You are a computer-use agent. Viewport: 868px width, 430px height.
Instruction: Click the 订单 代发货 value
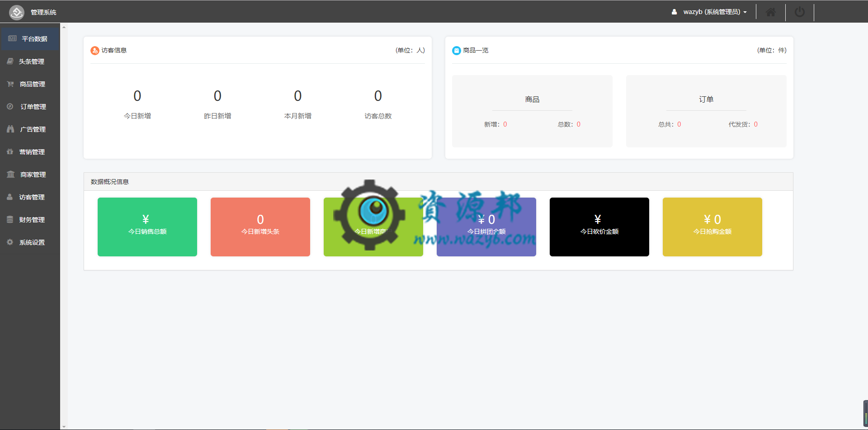755,124
